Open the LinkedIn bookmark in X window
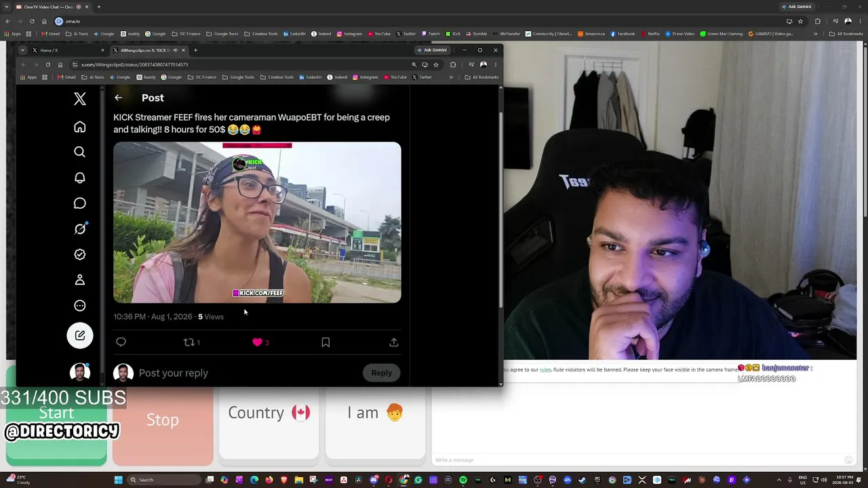 tap(311, 77)
